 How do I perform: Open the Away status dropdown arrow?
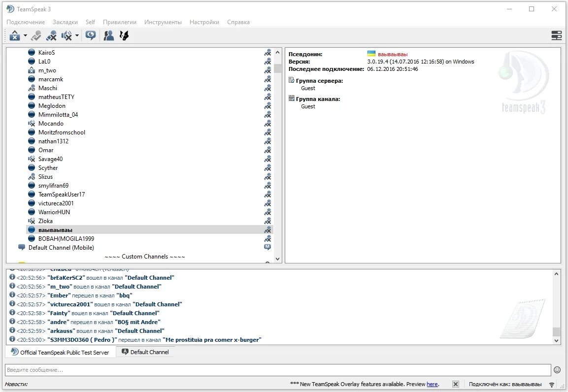(x=25, y=35)
